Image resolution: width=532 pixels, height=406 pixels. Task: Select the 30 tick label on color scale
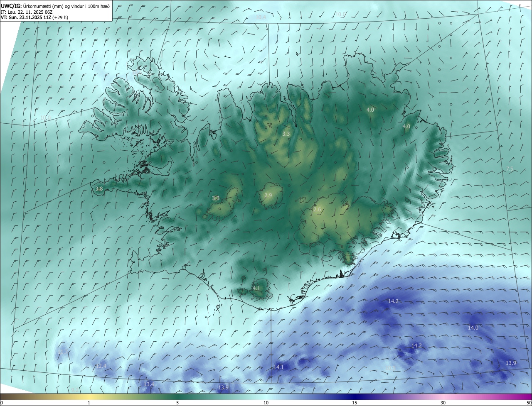(443, 403)
